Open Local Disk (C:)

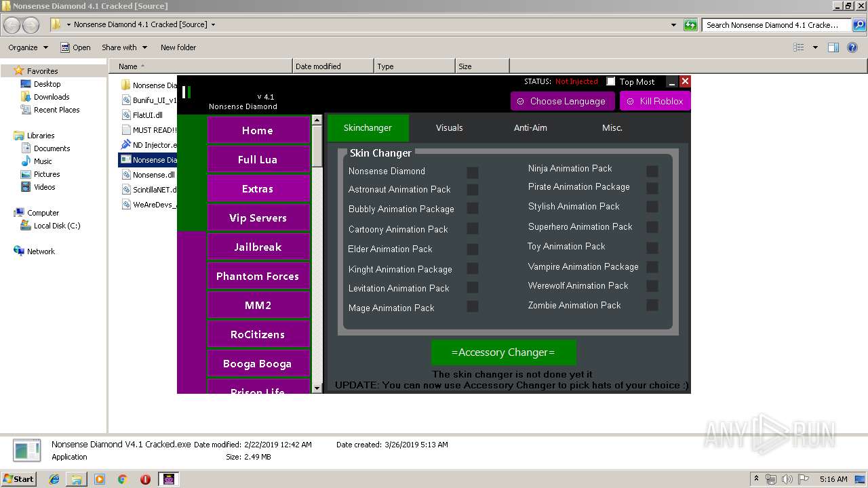[x=56, y=226]
